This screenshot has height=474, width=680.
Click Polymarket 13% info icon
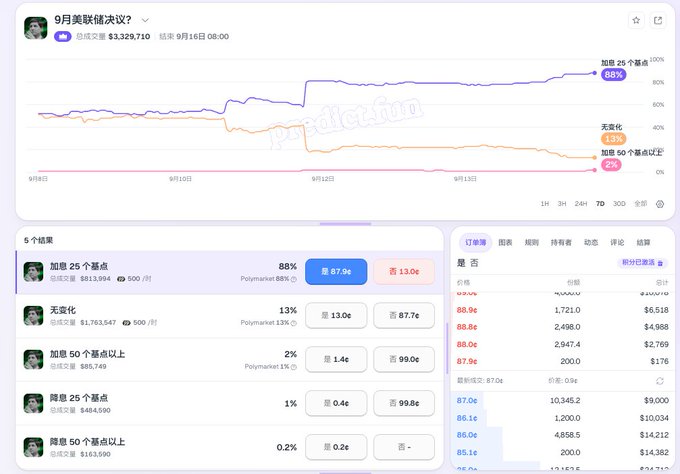(x=294, y=323)
